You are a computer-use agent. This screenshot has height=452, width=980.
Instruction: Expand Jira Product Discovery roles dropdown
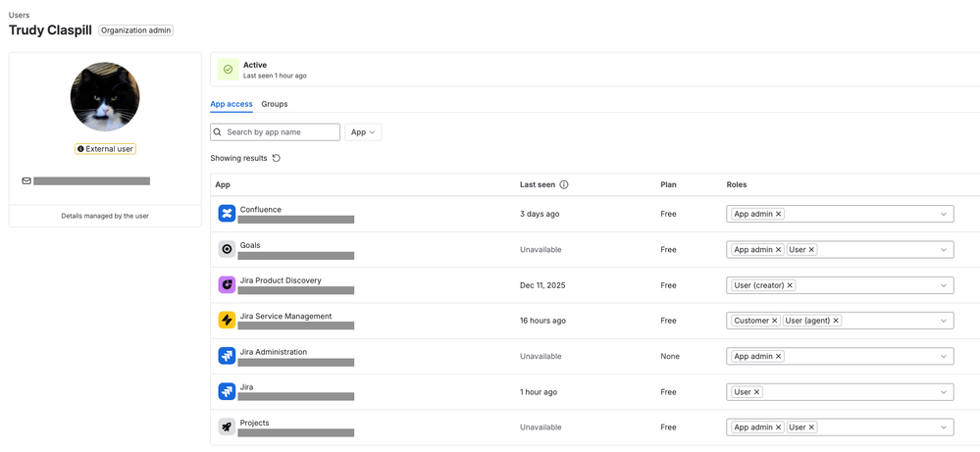(943, 284)
